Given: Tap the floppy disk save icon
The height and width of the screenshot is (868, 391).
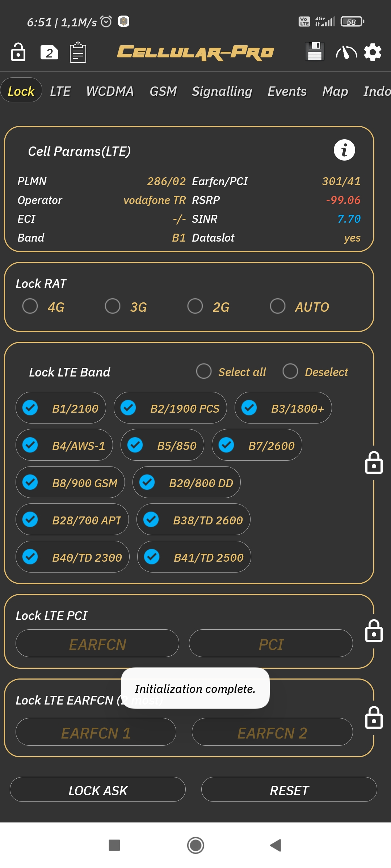Looking at the screenshot, I should (315, 51).
